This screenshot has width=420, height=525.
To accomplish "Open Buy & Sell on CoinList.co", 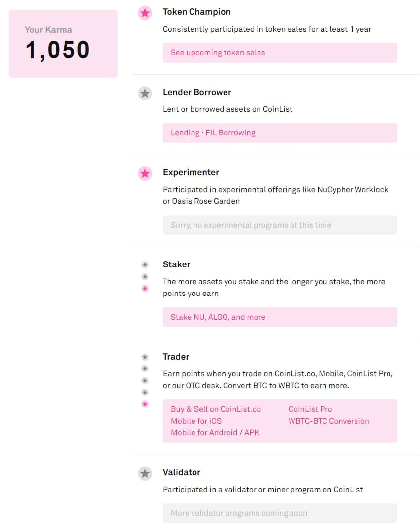I will click(x=216, y=409).
